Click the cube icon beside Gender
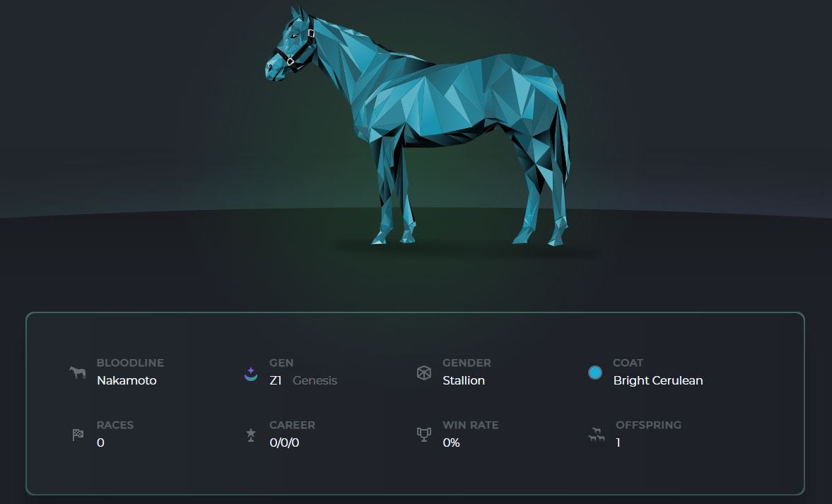The image size is (832, 504). (x=424, y=373)
